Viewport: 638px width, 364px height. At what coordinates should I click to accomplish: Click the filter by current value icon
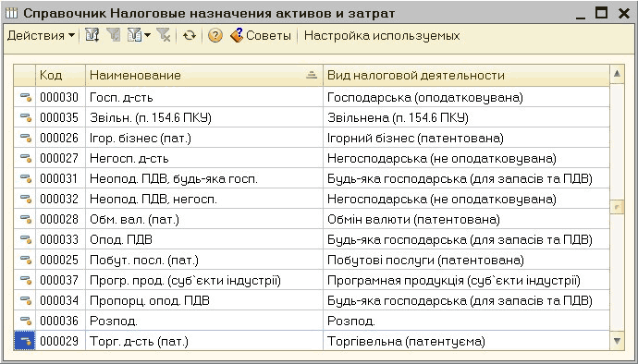click(114, 36)
